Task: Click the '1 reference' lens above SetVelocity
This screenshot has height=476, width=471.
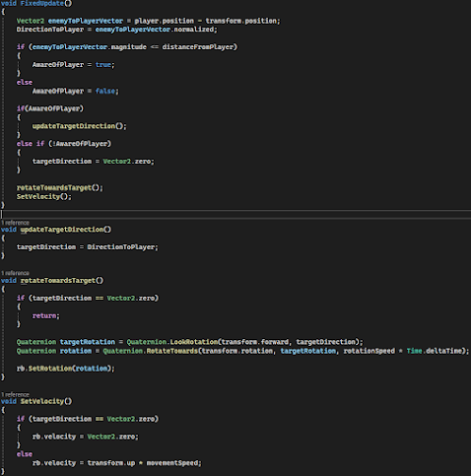Action: tap(15, 394)
